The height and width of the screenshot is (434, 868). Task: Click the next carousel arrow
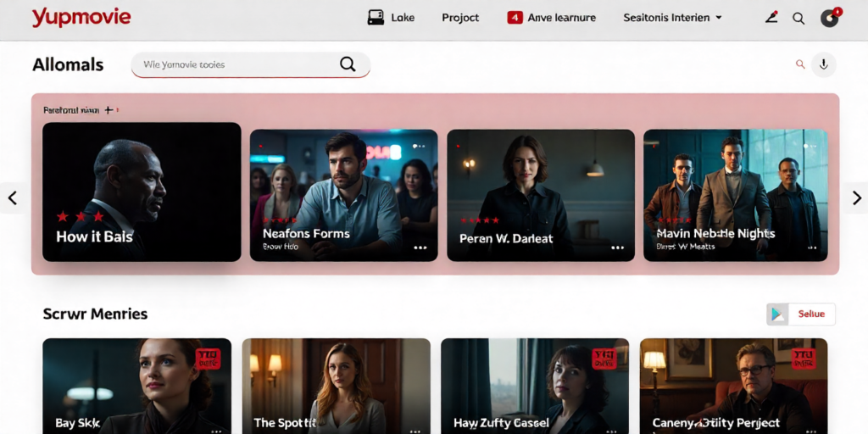(x=856, y=198)
